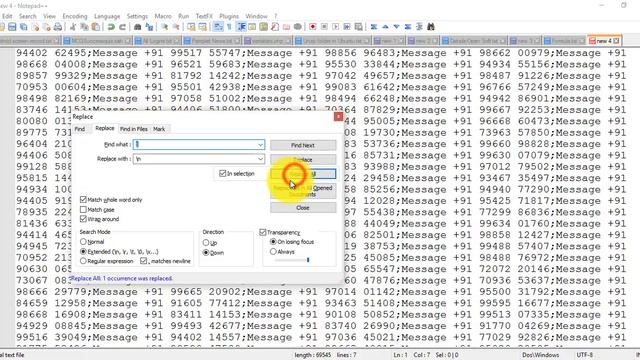Viewport: 640px width, 360px height.
Task: Close the new 4 tab with its X
Action: 616,41
